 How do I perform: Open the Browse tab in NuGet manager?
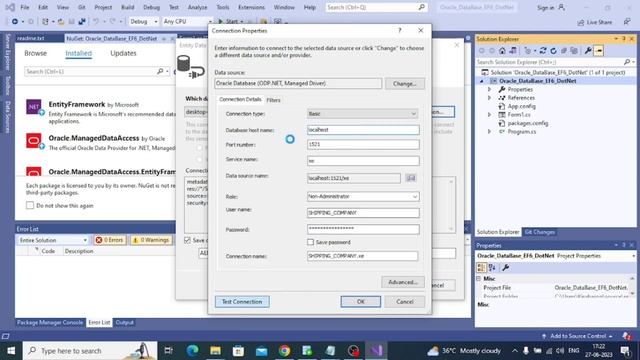coord(36,53)
